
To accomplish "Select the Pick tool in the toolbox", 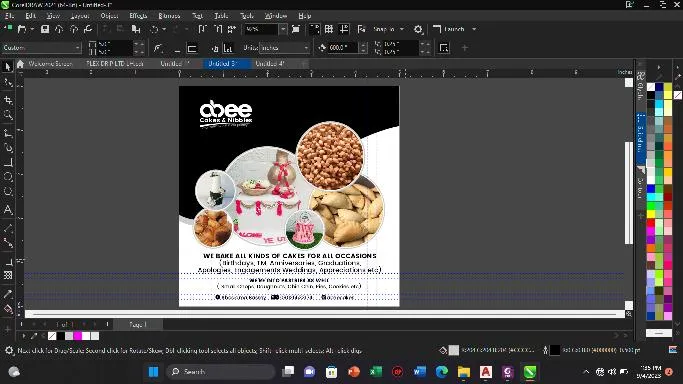I will point(7,66).
